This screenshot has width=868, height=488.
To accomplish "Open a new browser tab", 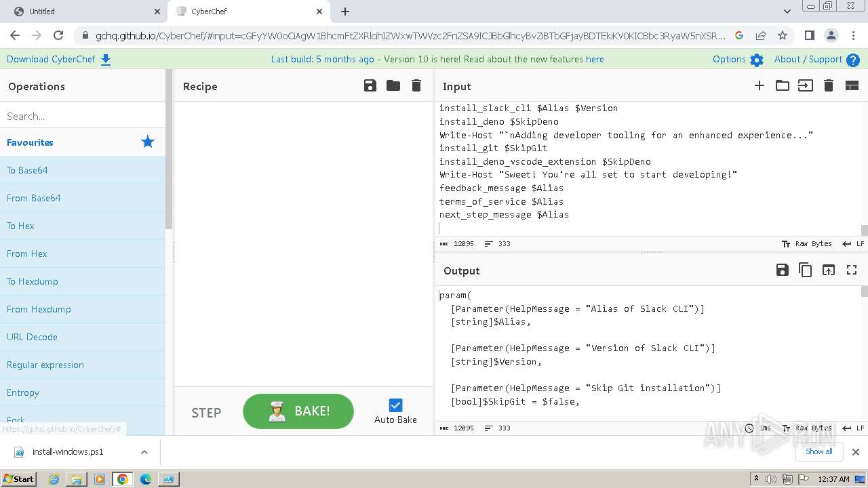I will click(345, 12).
